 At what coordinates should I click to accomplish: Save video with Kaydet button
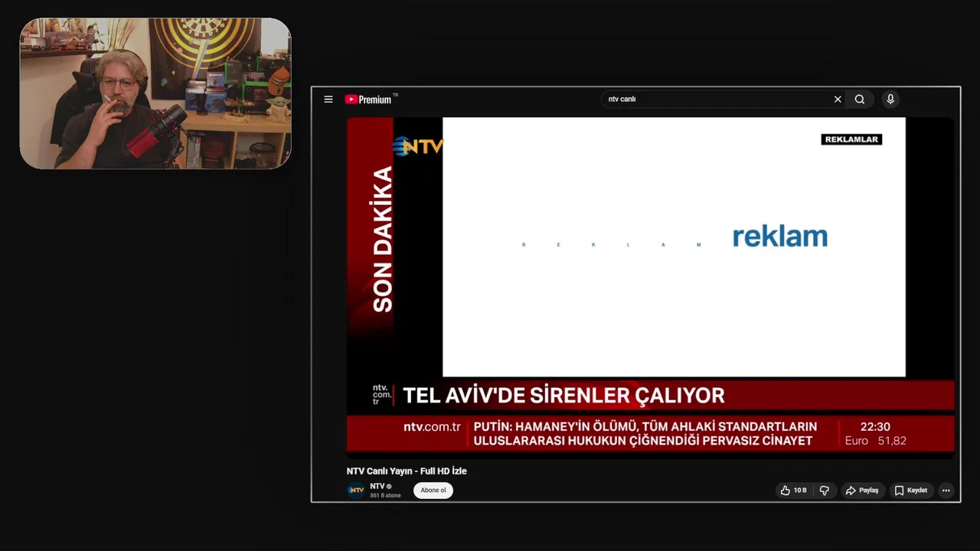[x=911, y=491]
